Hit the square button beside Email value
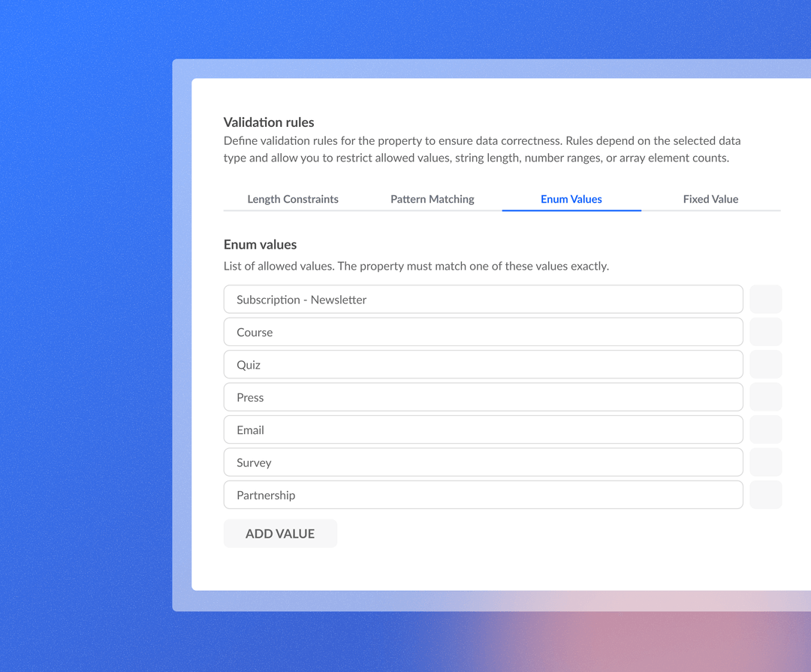 pos(765,429)
